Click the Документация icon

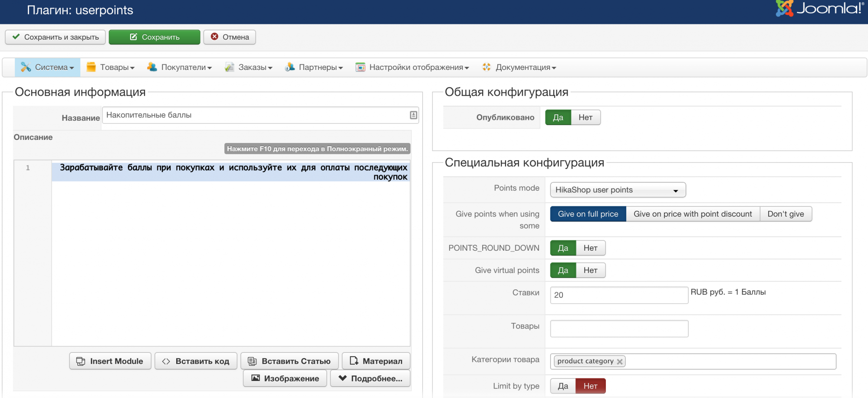[487, 67]
